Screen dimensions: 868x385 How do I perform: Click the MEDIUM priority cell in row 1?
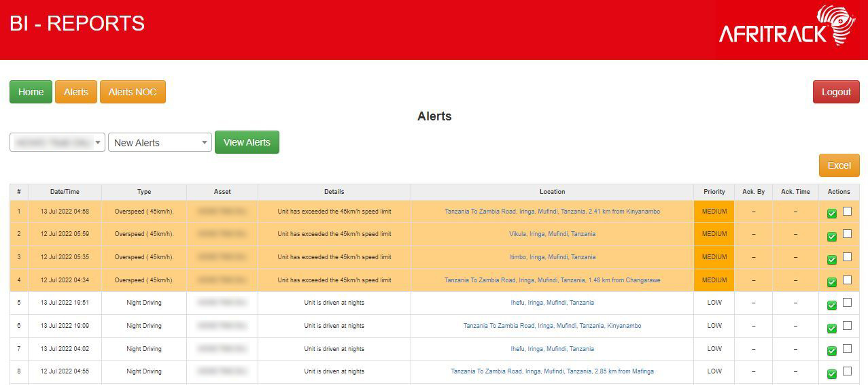(x=714, y=212)
